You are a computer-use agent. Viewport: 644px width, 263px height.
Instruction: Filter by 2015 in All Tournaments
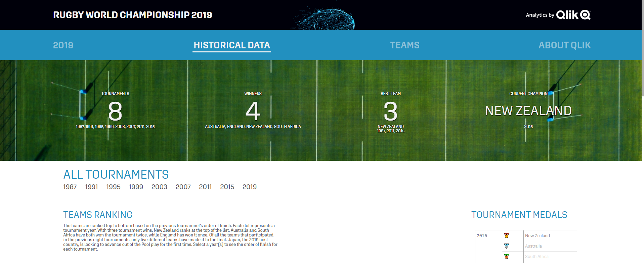227,187
